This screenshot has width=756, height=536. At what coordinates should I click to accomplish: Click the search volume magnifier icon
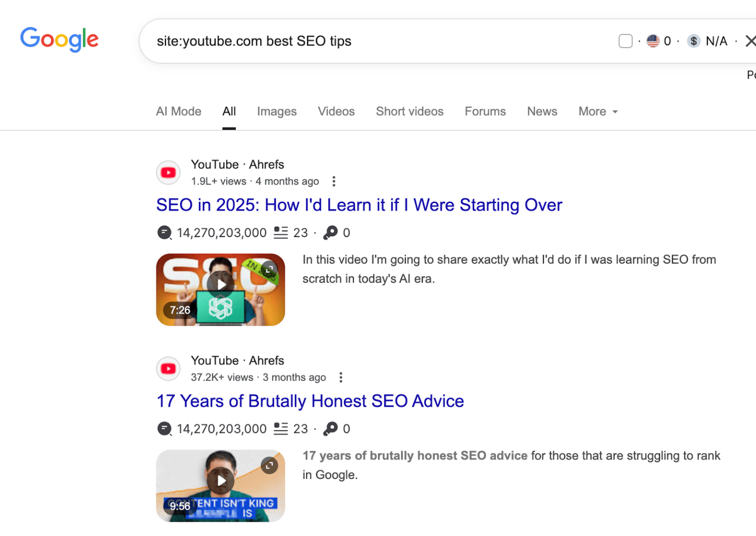pyautogui.click(x=164, y=233)
